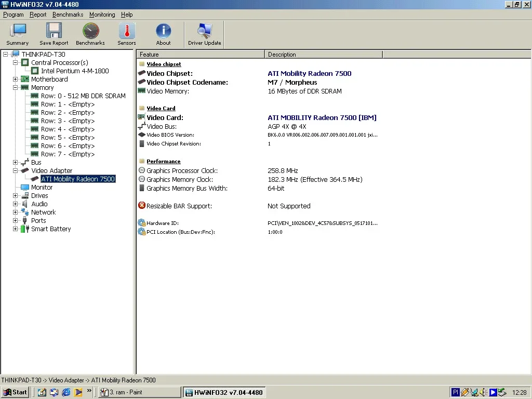Click Internet Explorer quick launch icon
Screen dimensions: 532x399
coord(66,392)
